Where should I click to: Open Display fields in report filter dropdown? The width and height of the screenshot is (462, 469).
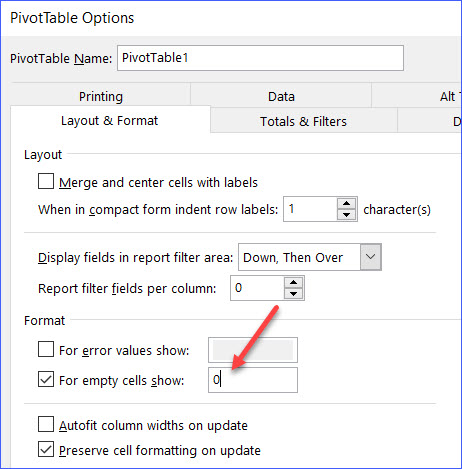371,257
